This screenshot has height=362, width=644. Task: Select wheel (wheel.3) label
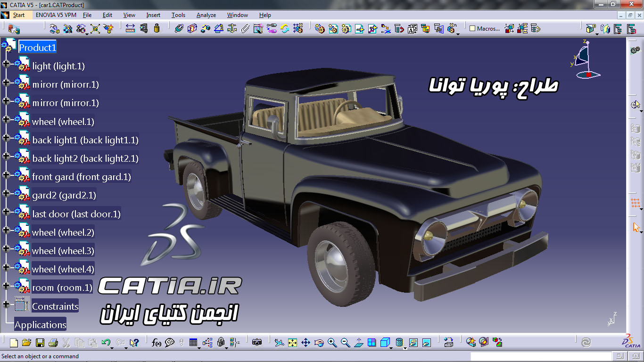[63, 250]
